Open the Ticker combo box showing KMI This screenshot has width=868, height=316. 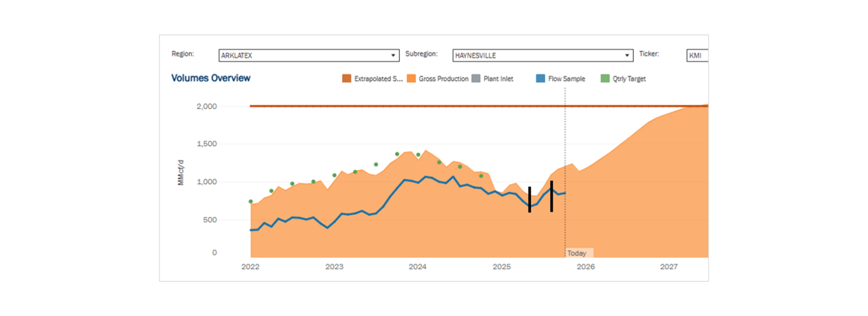point(697,56)
